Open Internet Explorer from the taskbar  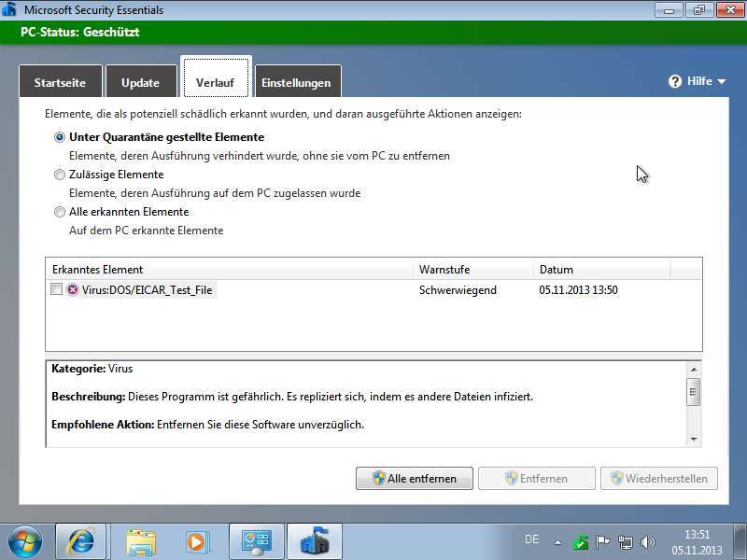pos(81,542)
